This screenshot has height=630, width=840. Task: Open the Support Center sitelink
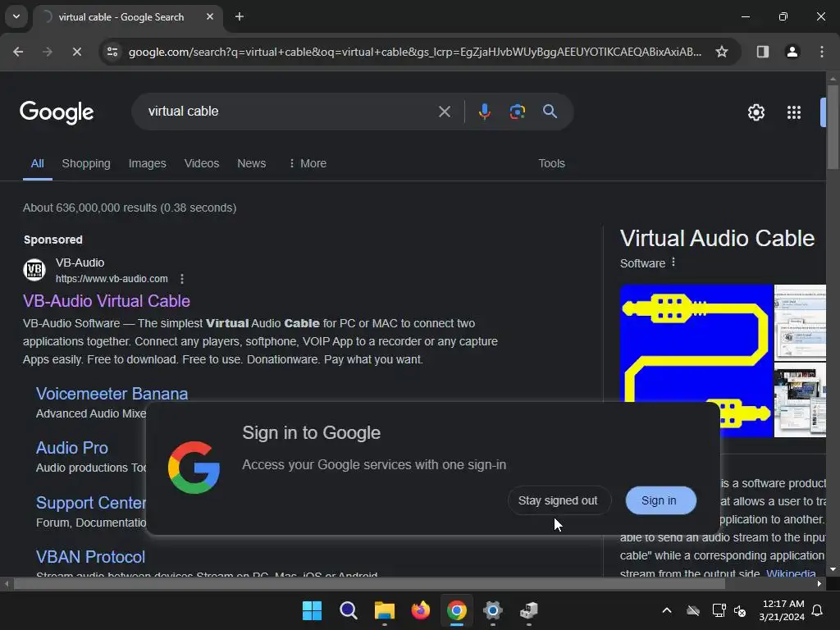click(91, 503)
